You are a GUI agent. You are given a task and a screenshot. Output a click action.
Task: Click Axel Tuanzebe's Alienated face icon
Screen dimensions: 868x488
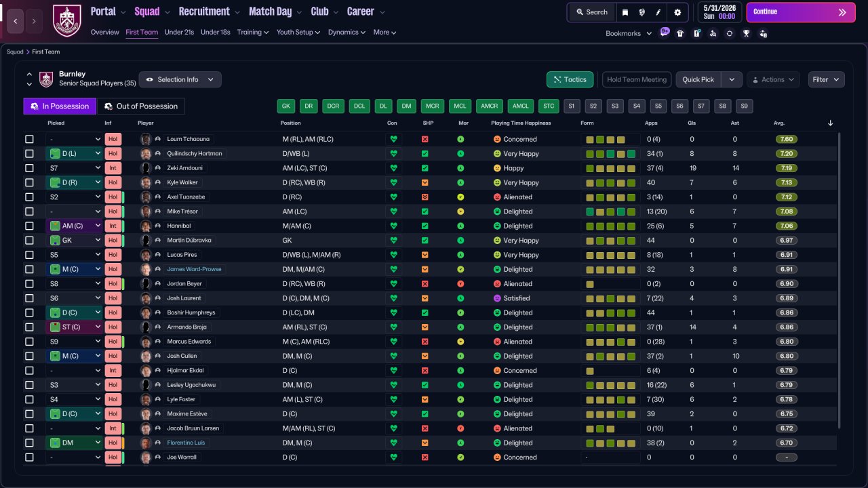click(497, 197)
